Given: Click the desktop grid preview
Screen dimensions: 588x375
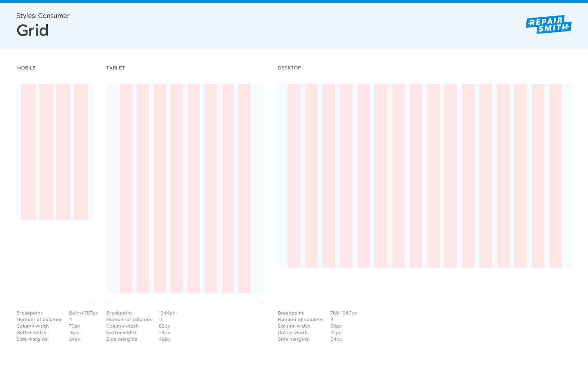Looking at the screenshot, I should (x=425, y=176).
